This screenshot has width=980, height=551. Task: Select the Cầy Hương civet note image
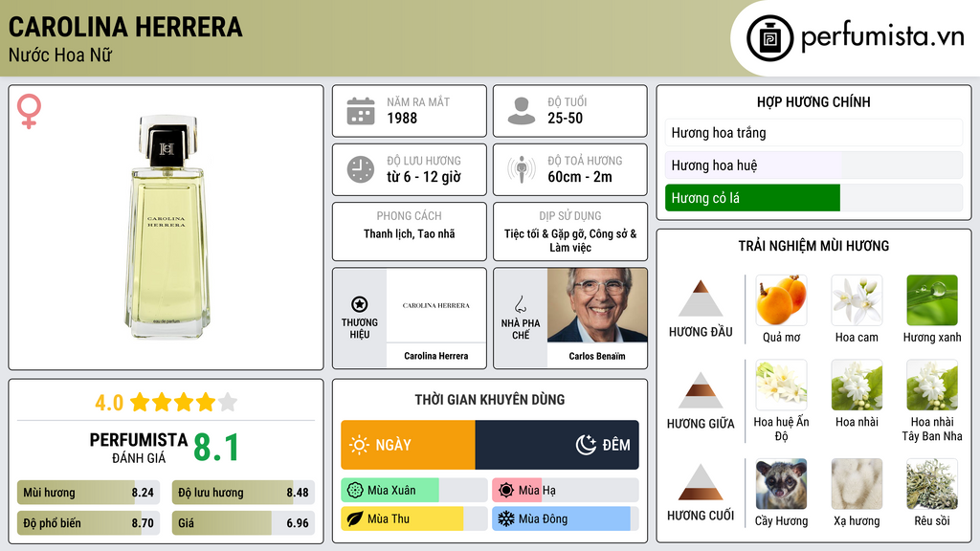click(x=781, y=484)
